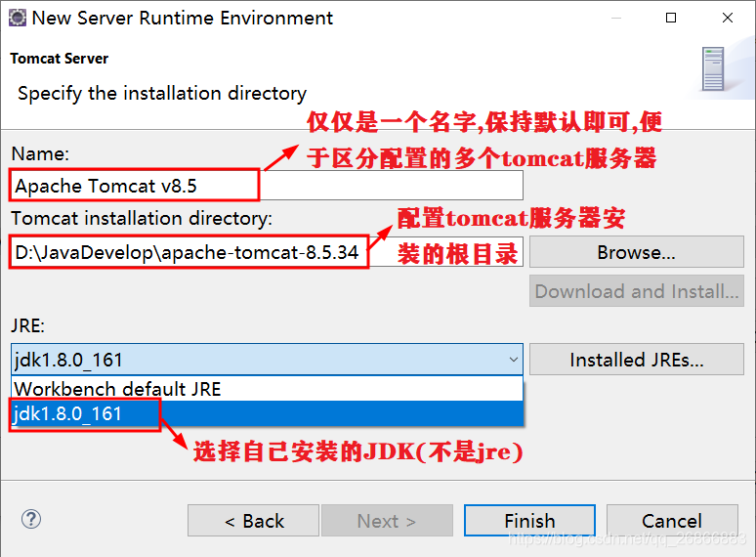Choose Workbench default JRE option
Viewport: 756px width, 557px height.
267,389
